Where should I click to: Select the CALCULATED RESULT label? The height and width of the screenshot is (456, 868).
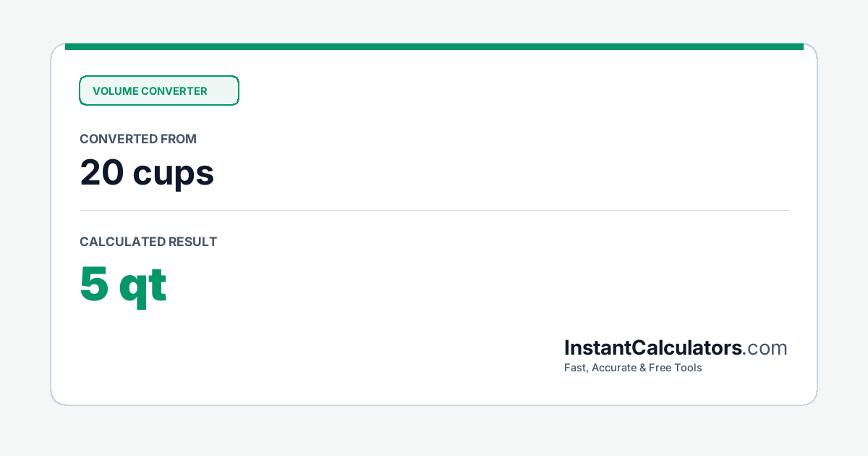(x=148, y=242)
